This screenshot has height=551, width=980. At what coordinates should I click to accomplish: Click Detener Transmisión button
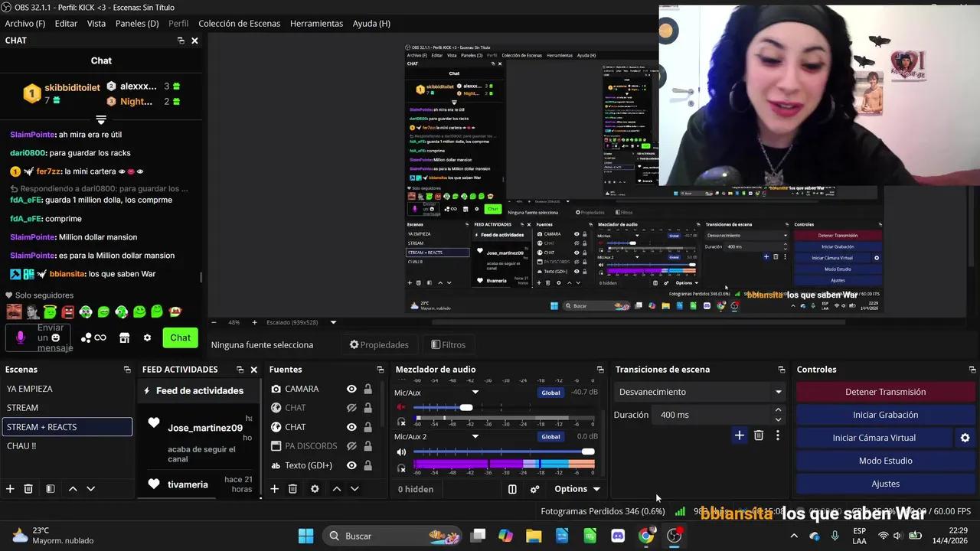coord(885,391)
